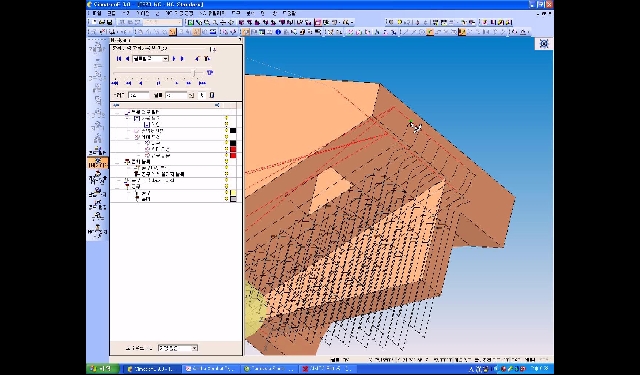
Task: Jump to first step in simulation panel
Action: [x=119, y=59]
